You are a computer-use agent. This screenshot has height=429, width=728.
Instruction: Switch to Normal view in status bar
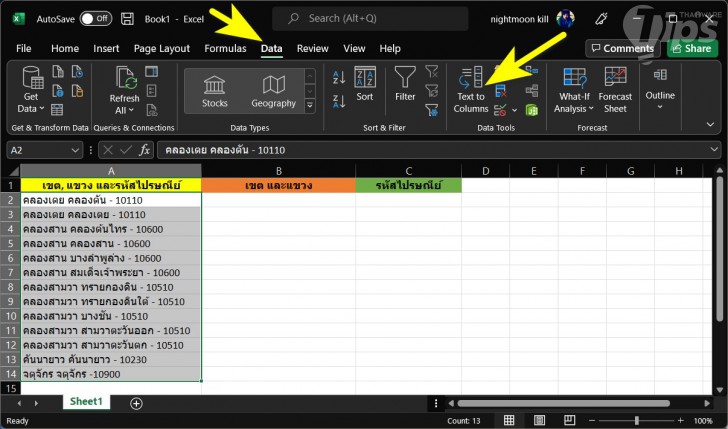[509, 420]
